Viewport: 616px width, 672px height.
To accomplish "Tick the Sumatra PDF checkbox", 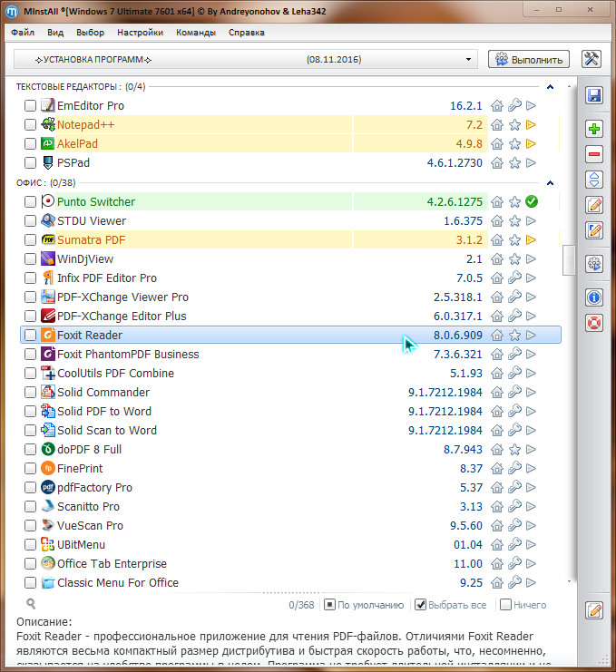I will pyautogui.click(x=30, y=239).
